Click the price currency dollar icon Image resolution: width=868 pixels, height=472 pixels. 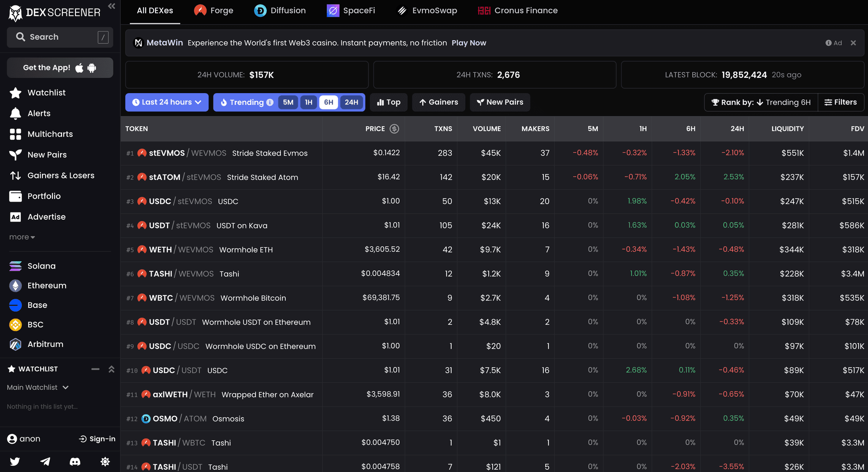tap(394, 129)
